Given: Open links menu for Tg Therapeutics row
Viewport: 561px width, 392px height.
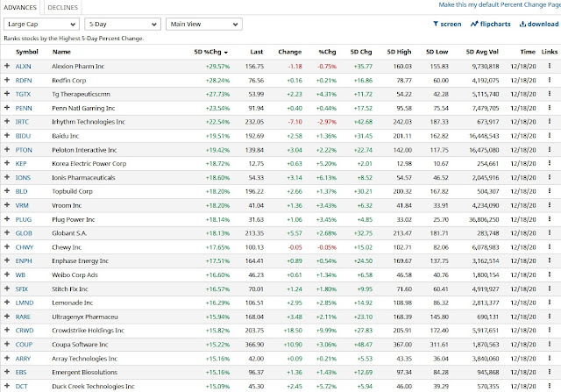Looking at the screenshot, I should pos(550,94).
